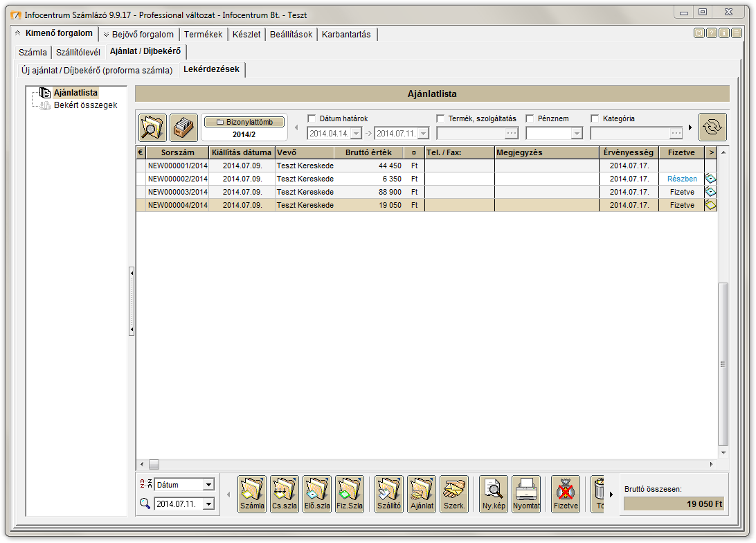
Task: Click the question mark help icon
Action: pyautogui.click(x=712, y=33)
